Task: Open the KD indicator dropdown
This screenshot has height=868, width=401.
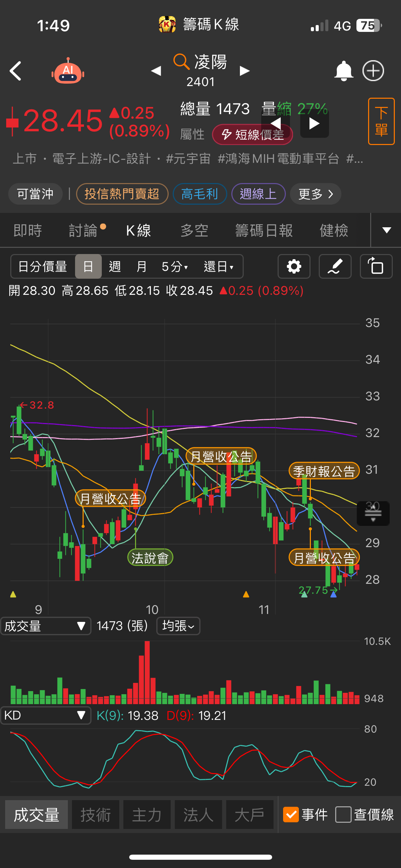Action: coord(46,715)
